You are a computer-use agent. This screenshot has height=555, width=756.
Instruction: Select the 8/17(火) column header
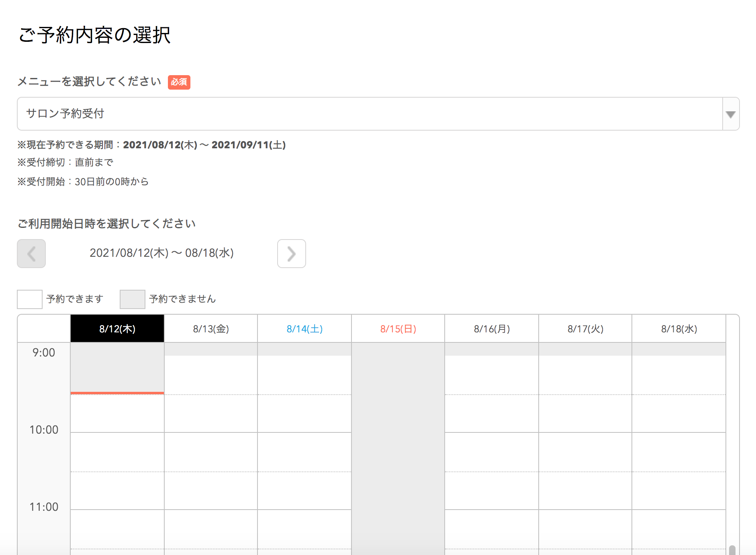pyautogui.click(x=585, y=329)
